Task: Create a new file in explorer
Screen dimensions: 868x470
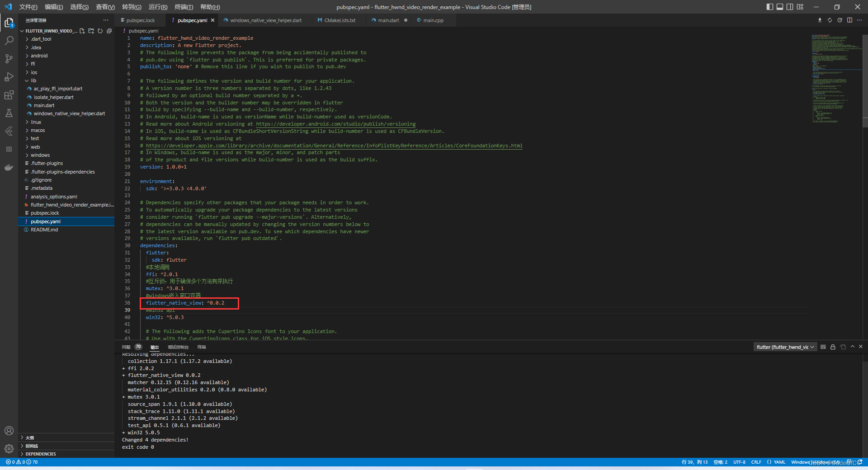Action: tap(82, 31)
